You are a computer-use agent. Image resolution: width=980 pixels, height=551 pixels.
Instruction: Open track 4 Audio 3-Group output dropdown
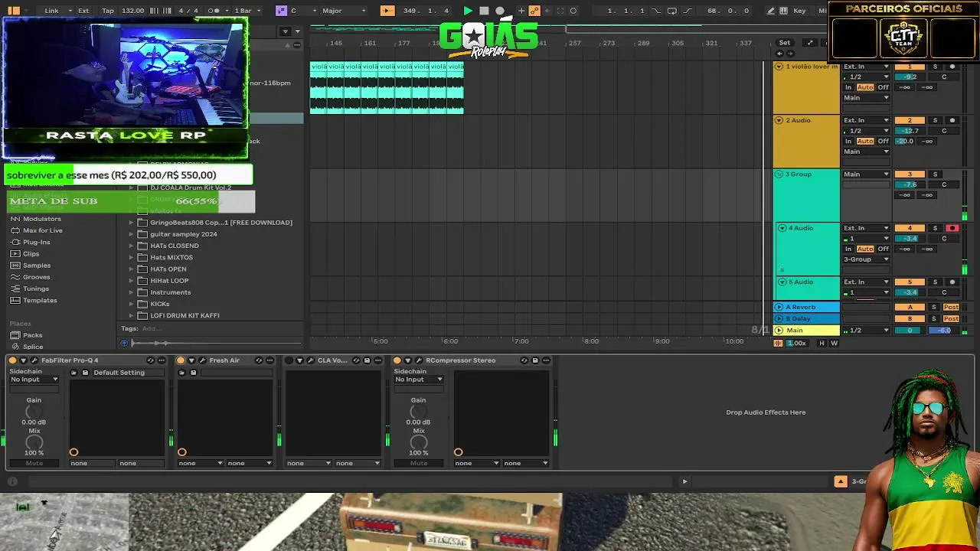pos(866,259)
